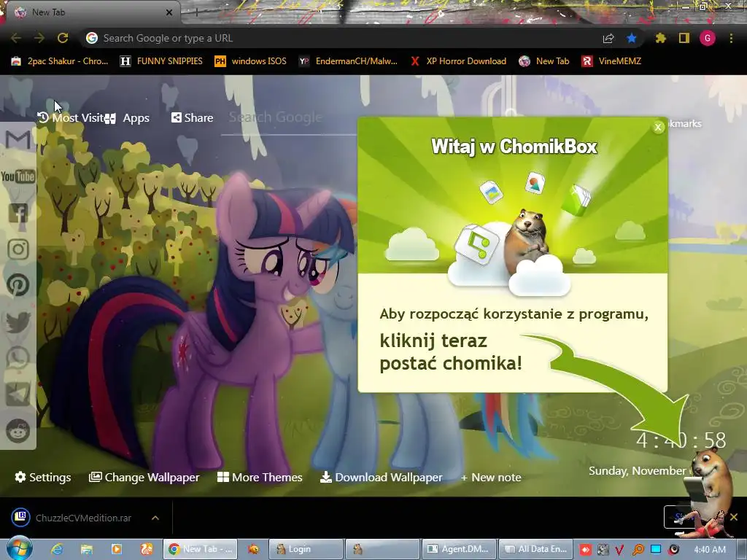The image size is (747, 560).
Task: Switch to Agent.DM... taskbar window
Action: click(459, 549)
